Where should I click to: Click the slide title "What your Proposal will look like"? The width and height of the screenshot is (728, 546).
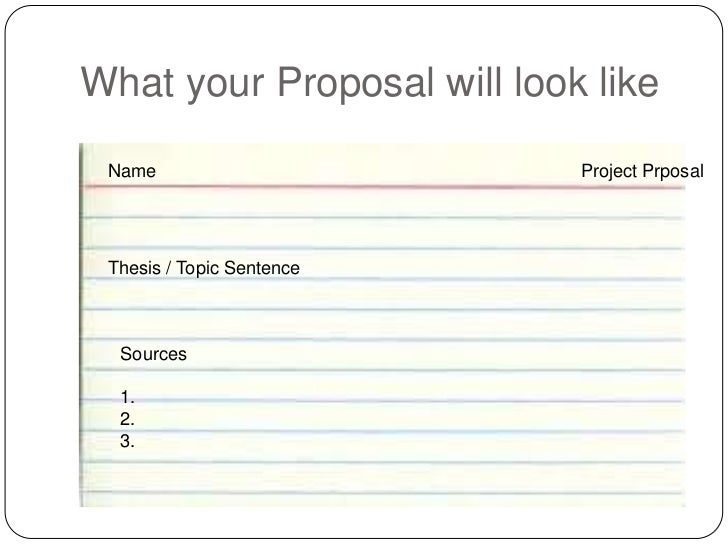370,84
